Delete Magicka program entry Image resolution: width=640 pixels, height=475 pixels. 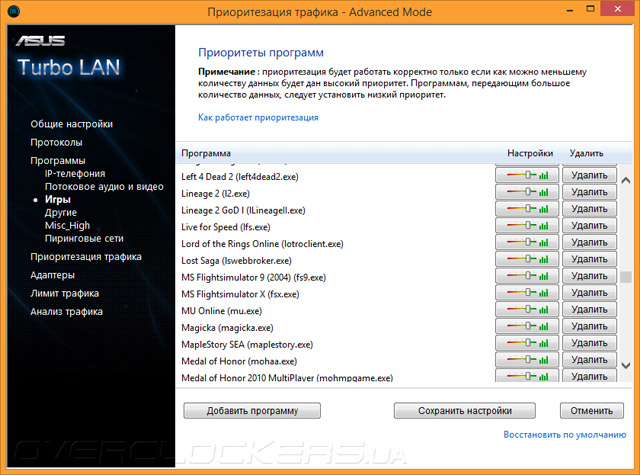click(589, 326)
